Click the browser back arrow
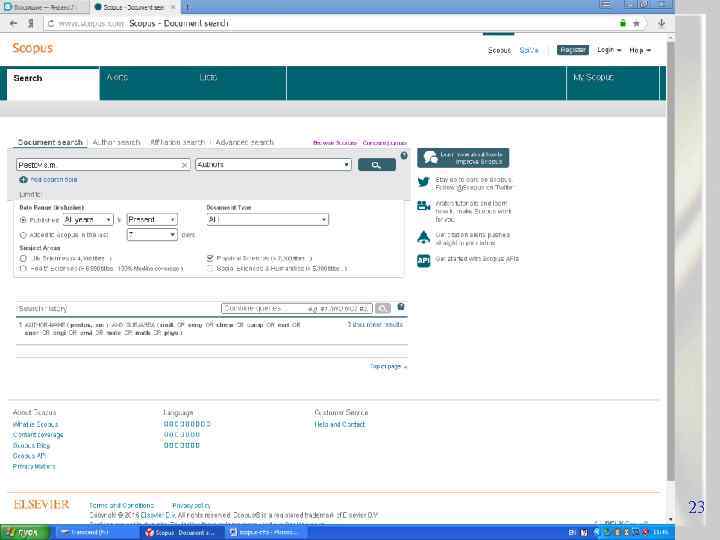Screen dimensions: 720x540 tap(13, 23)
